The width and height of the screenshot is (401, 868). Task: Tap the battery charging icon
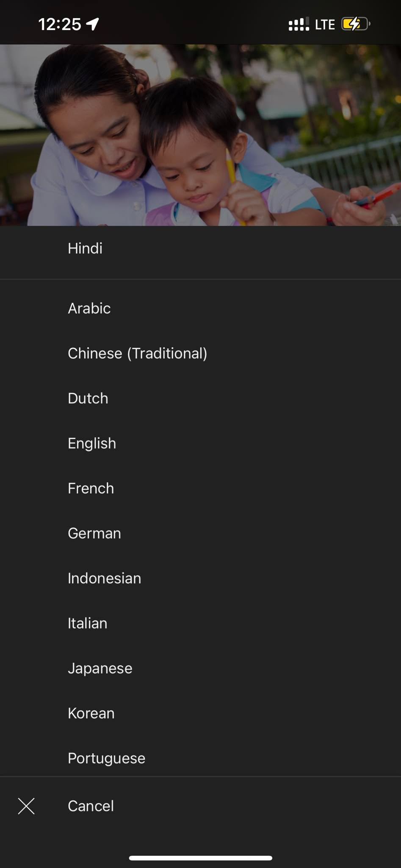(x=356, y=24)
